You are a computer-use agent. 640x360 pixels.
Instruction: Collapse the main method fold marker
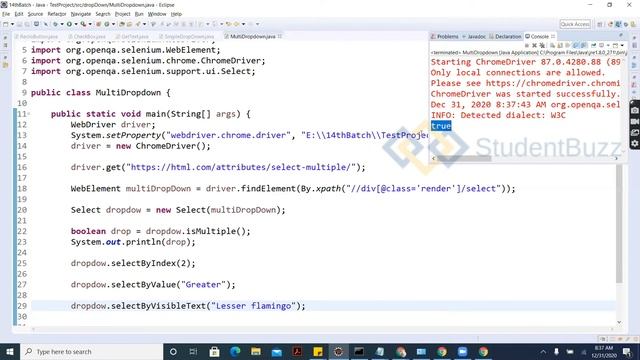29,114
